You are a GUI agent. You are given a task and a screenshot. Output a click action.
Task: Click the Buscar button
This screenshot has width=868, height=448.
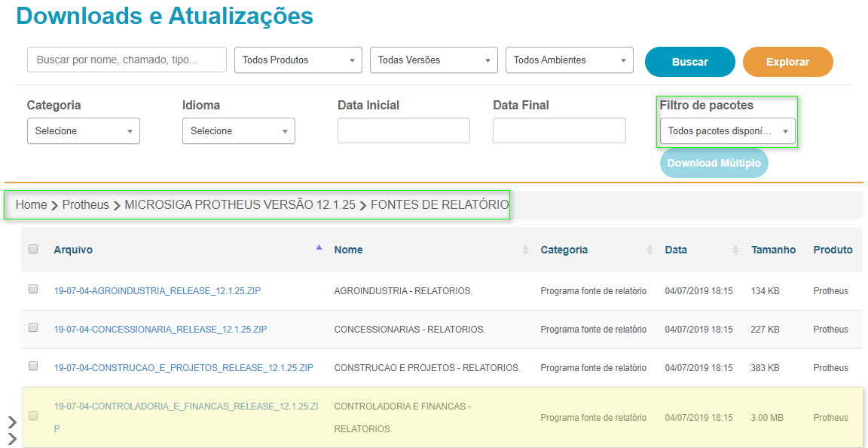point(689,62)
